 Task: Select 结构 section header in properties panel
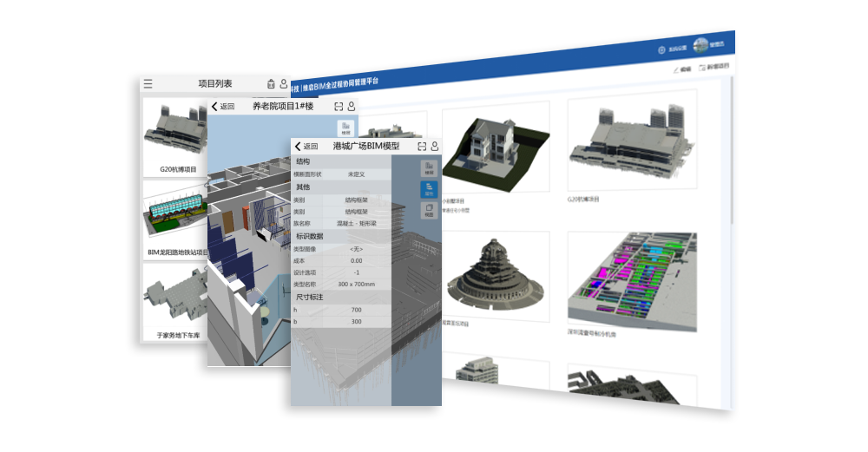point(341,161)
